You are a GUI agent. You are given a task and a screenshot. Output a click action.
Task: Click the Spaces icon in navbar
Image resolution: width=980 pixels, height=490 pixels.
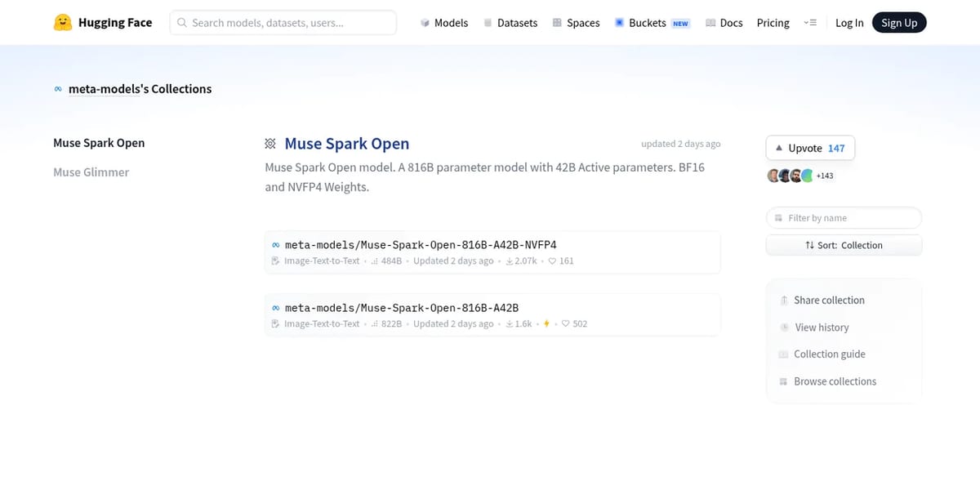(557, 23)
